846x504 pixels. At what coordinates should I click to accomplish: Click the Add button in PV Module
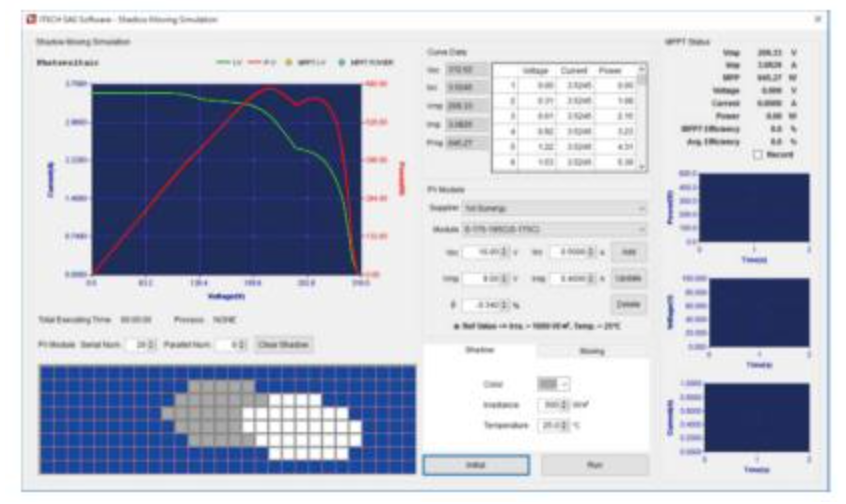point(627,252)
